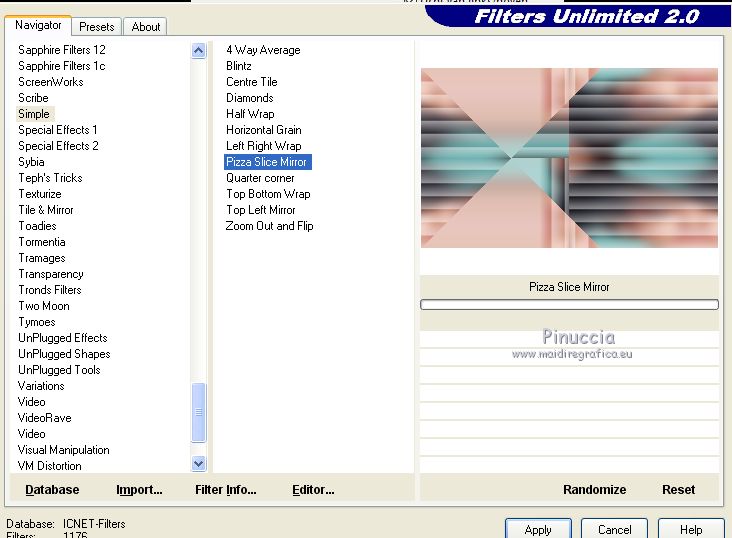Select Texturize category
Screen dimensions: 732x538
point(40,194)
